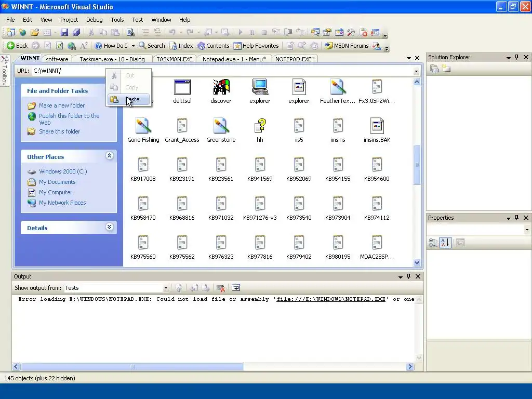The height and width of the screenshot is (399, 532).
Task: Switch to Taskman.exe - 10 - Dialog tab
Action: [x=112, y=59]
